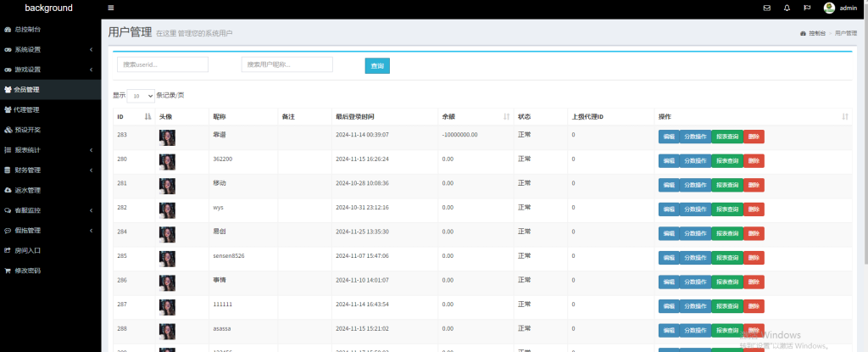Sort by 余额 column sort icon
This screenshot has height=352, width=868.
(x=507, y=116)
